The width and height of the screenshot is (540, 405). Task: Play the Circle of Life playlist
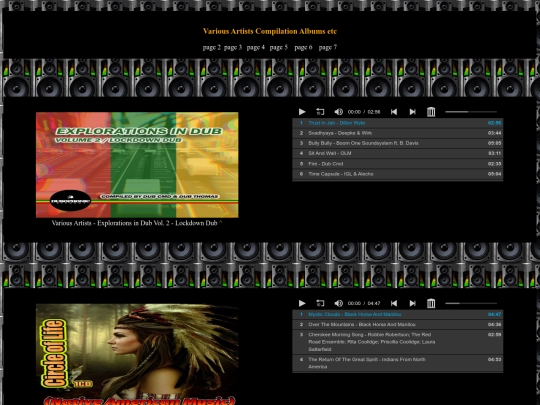click(x=302, y=303)
